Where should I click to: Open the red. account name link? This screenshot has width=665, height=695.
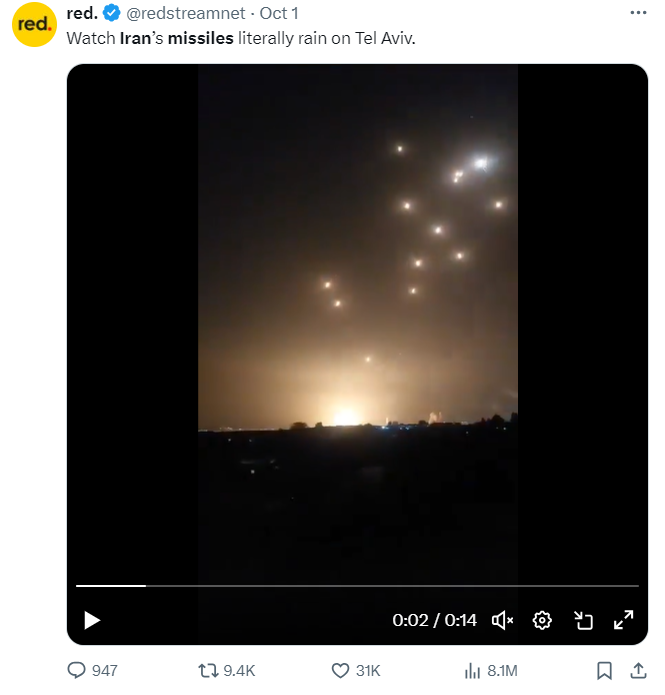click(82, 13)
